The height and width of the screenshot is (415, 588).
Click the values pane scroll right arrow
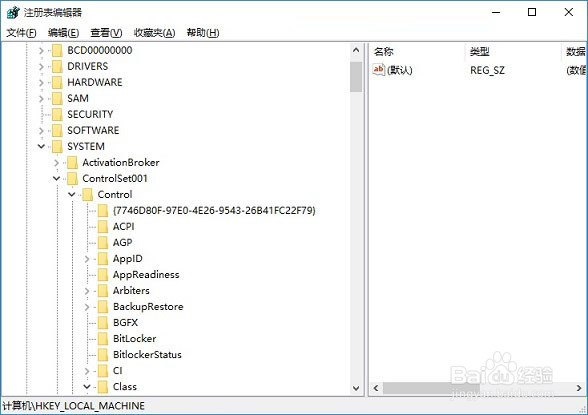pyautogui.click(x=579, y=388)
